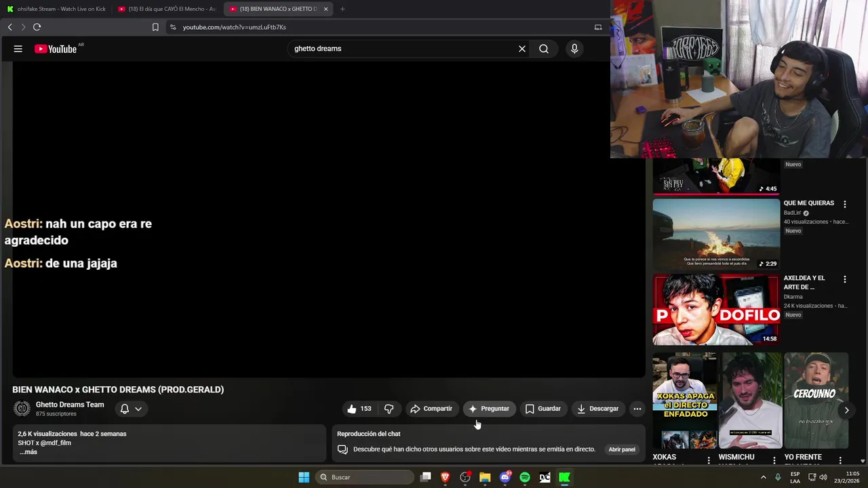Click the ESP LAA language indicator
The width and height of the screenshot is (868, 488).
795,477
